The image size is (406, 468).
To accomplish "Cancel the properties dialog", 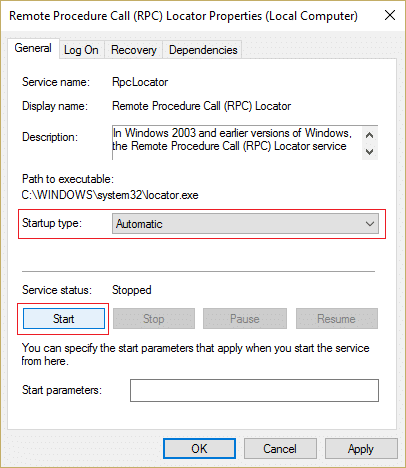I will tap(280, 449).
